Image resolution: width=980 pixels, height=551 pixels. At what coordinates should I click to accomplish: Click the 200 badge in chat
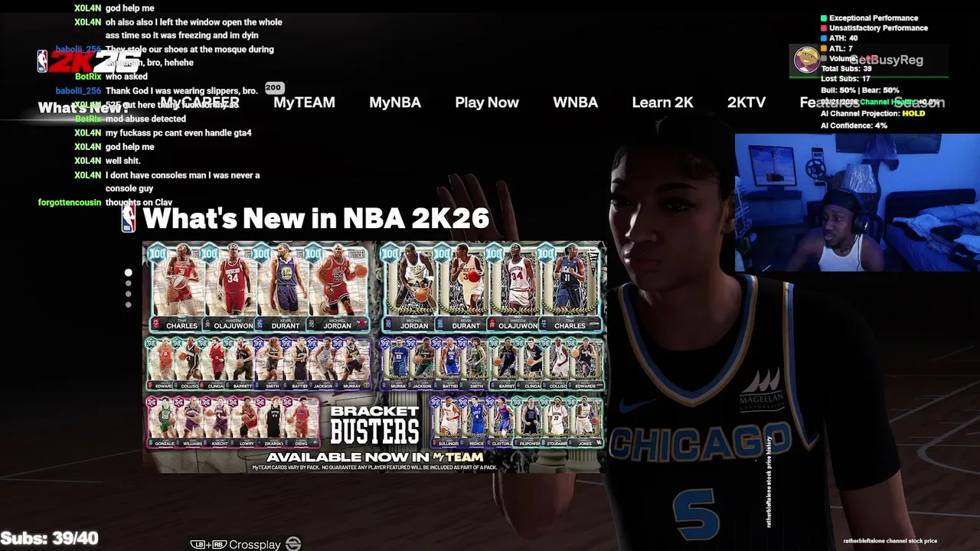tap(273, 88)
